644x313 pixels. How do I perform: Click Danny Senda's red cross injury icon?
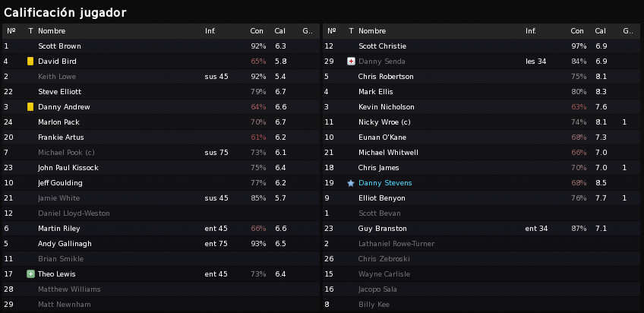[351, 62]
